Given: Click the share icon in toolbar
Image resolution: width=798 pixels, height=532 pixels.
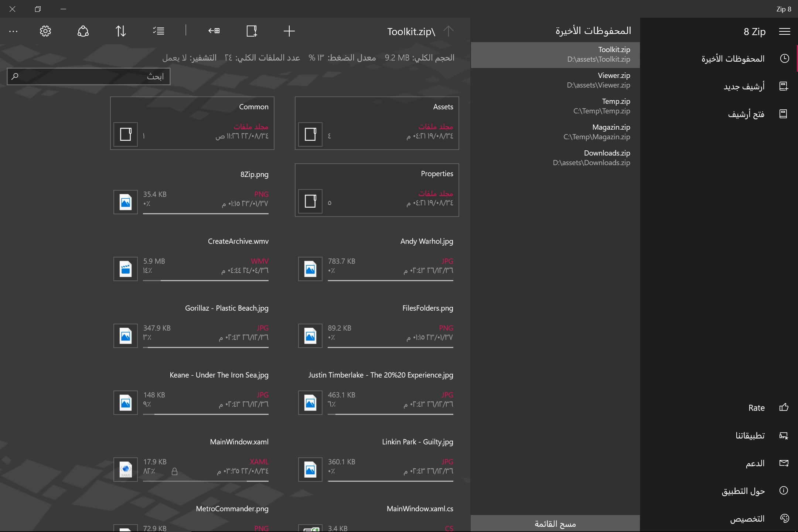Looking at the screenshot, I should click(x=83, y=31).
